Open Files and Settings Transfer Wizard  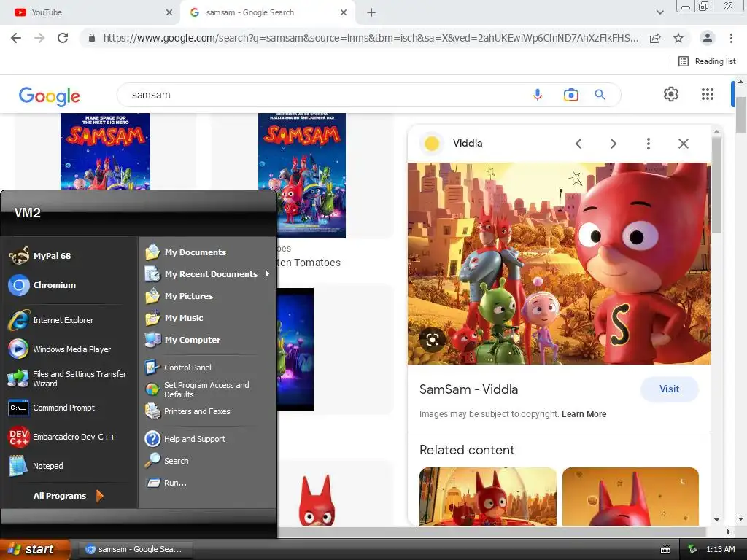click(68, 378)
